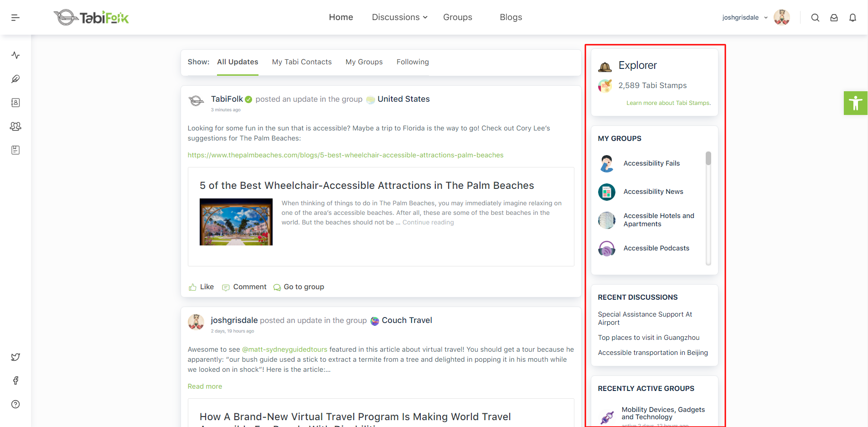Viewport: 868px width, 427px height.
Task: Open the Accessible Podcasts group name
Action: [x=656, y=248]
